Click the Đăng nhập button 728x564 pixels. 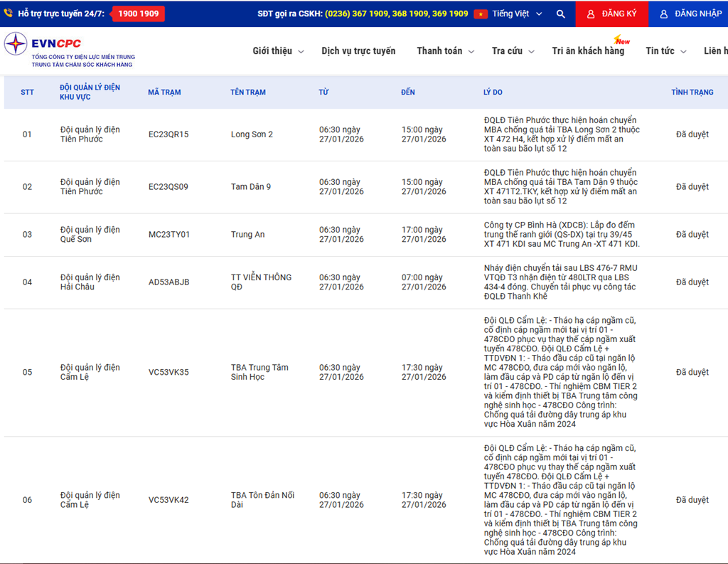[690, 14]
